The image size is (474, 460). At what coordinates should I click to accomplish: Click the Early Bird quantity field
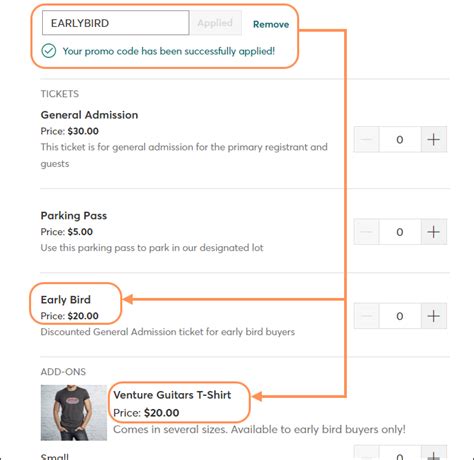[x=400, y=316]
